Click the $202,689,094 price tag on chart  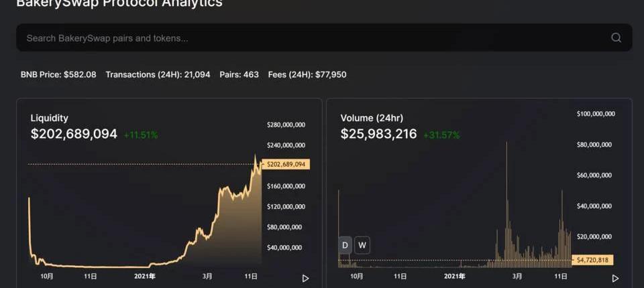click(286, 164)
